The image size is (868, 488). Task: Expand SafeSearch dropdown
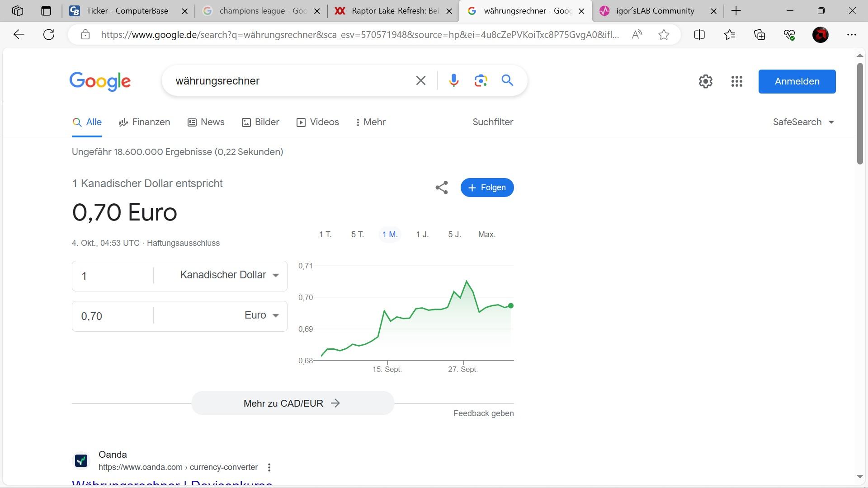(803, 122)
